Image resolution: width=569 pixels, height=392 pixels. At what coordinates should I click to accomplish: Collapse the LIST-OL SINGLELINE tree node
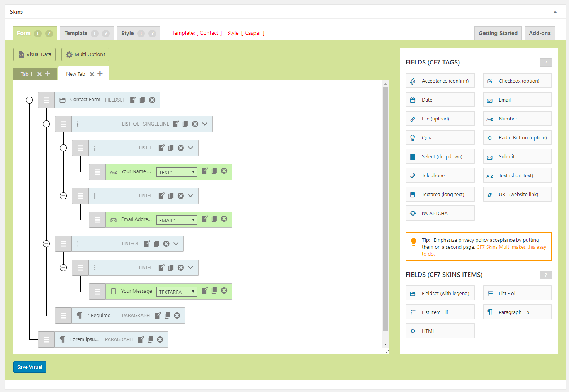(46, 124)
